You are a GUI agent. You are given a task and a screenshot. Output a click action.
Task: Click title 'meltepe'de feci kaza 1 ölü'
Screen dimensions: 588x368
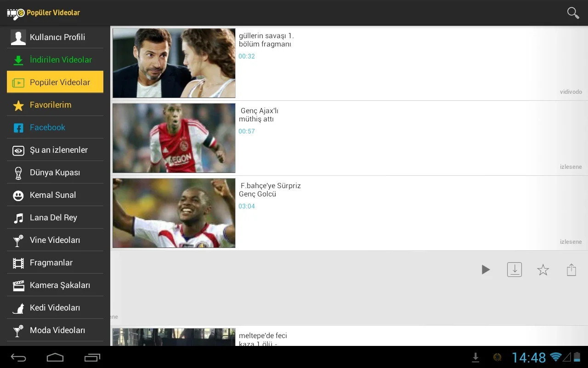tap(263, 340)
